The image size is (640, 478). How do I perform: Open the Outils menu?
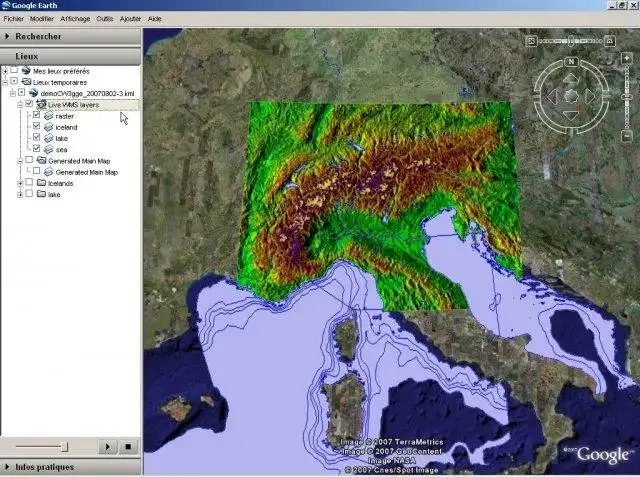tap(104, 19)
